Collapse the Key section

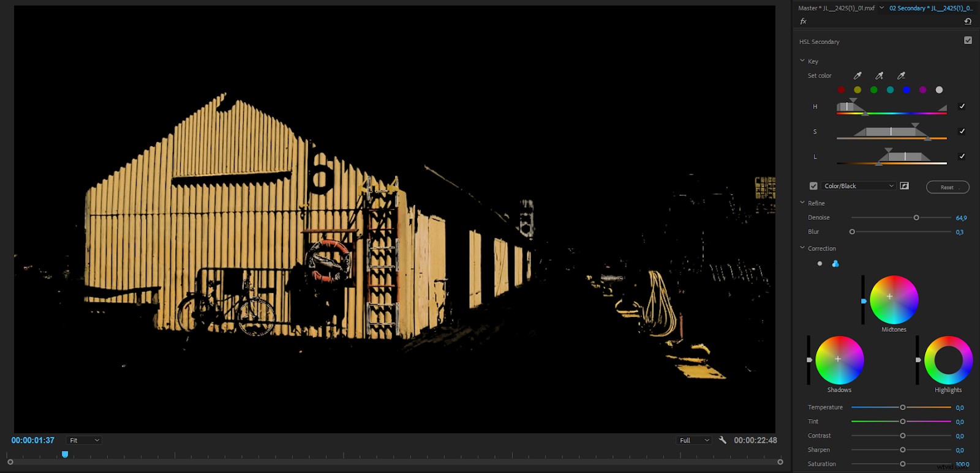click(x=802, y=61)
